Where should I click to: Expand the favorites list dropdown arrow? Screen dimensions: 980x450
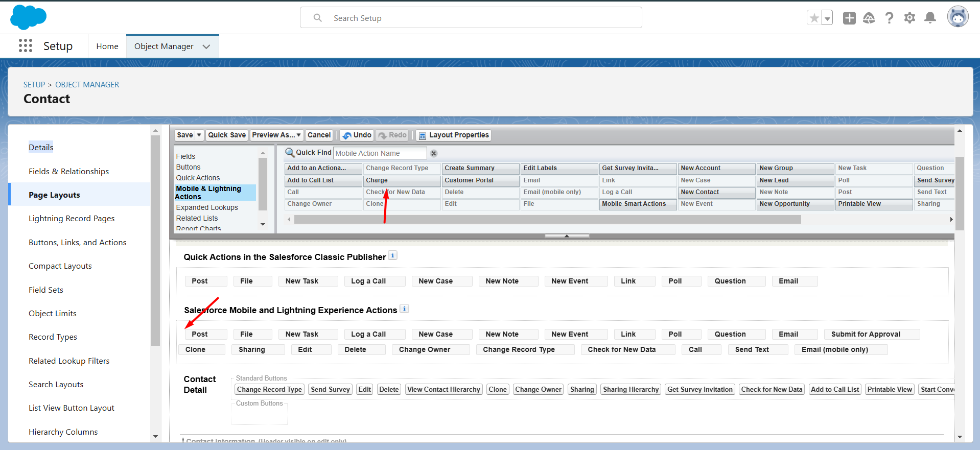[x=827, y=18]
